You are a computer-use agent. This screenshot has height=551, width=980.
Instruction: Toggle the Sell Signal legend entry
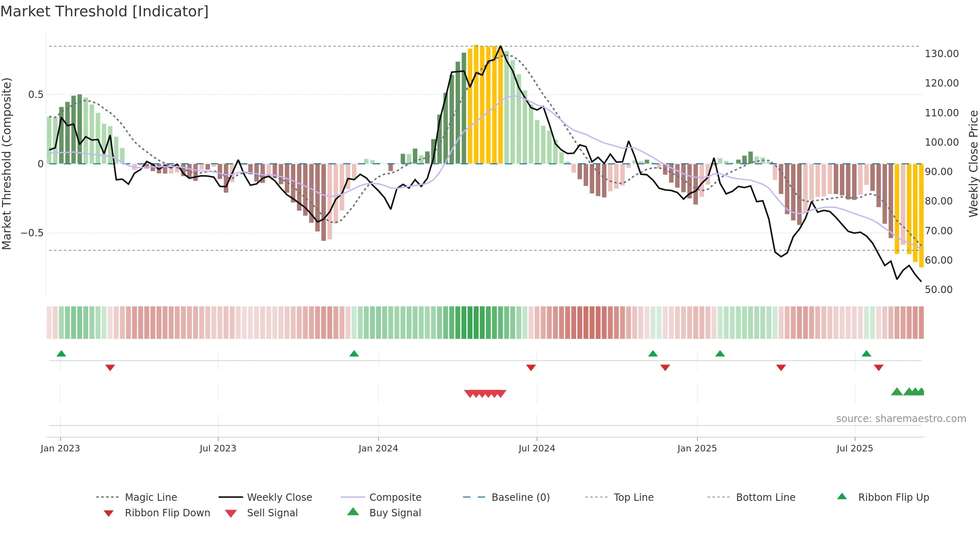tap(261, 513)
